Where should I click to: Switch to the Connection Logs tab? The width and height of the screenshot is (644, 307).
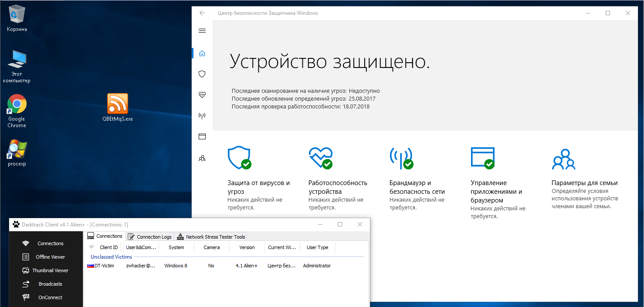pos(150,237)
